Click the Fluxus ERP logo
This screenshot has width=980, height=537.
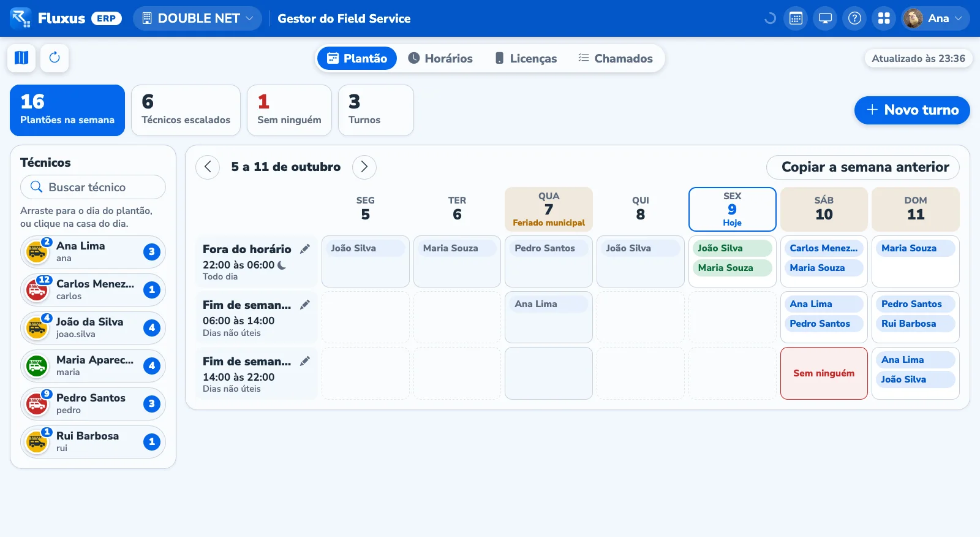point(66,18)
